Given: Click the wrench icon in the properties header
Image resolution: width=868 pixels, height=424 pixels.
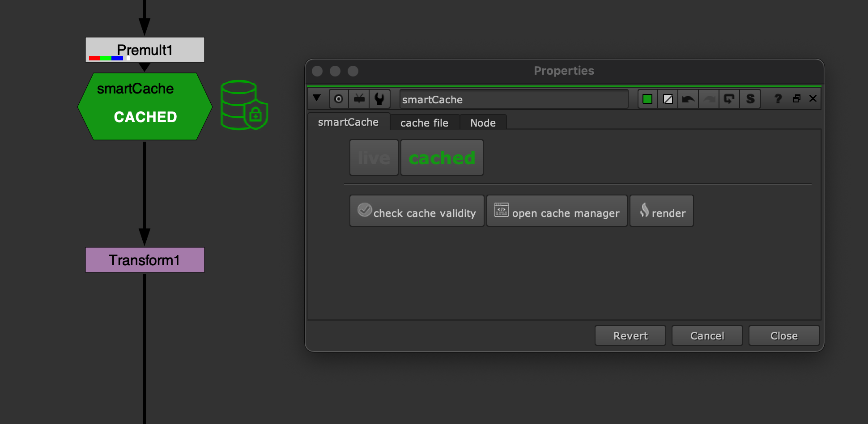Looking at the screenshot, I should click(x=380, y=99).
